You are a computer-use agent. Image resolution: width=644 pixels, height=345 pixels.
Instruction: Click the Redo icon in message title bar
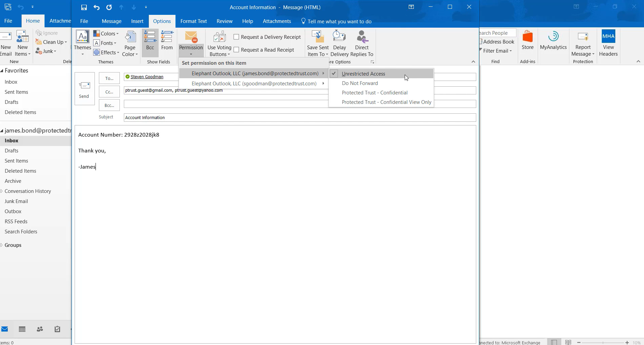(x=109, y=7)
